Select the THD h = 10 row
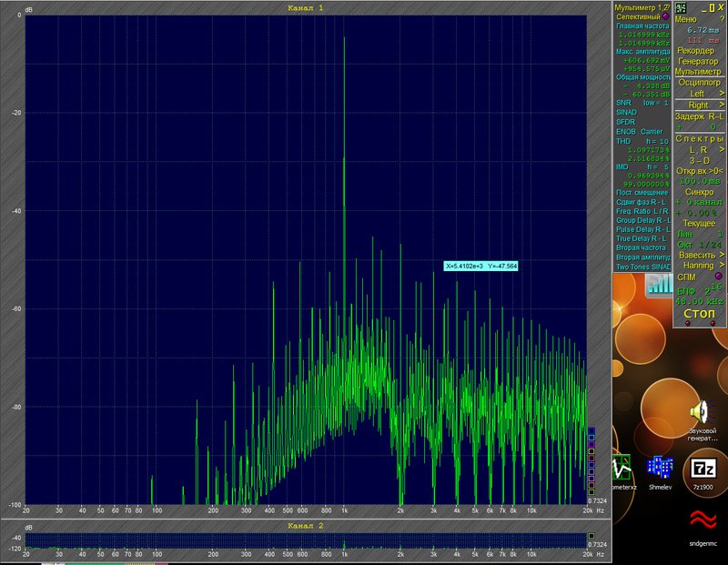Screen dimensions: 728x565 click(x=642, y=141)
